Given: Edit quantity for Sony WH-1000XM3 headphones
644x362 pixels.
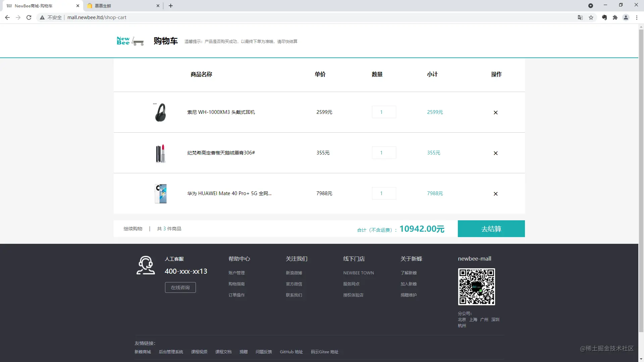Looking at the screenshot, I should [x=384, y=112].
